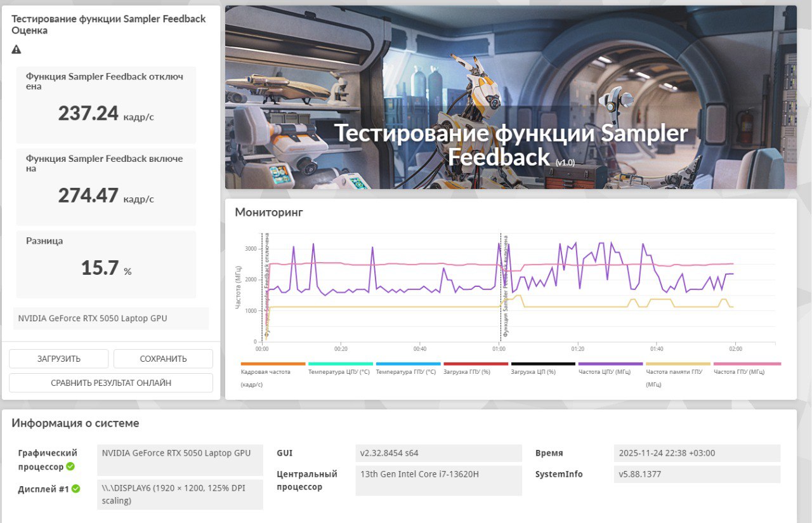Viewport: 812px width, 523px height.
Task: Click the Sampler Feedback включена chart marker
Action: (x=506, y=286)
